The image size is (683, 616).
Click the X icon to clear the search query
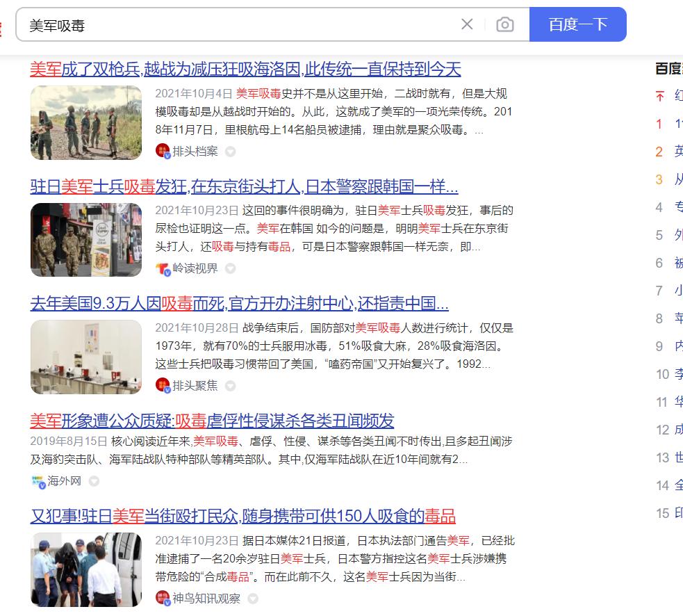coord(466,24)
